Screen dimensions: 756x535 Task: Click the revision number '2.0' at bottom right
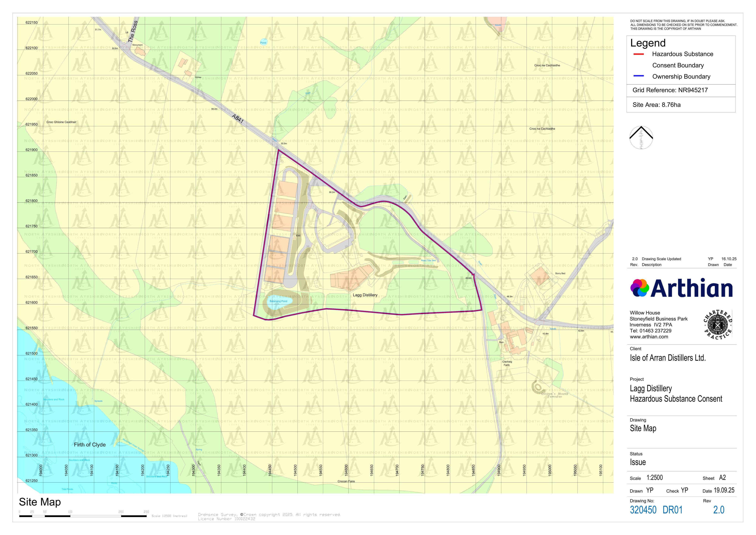point(719,510)
